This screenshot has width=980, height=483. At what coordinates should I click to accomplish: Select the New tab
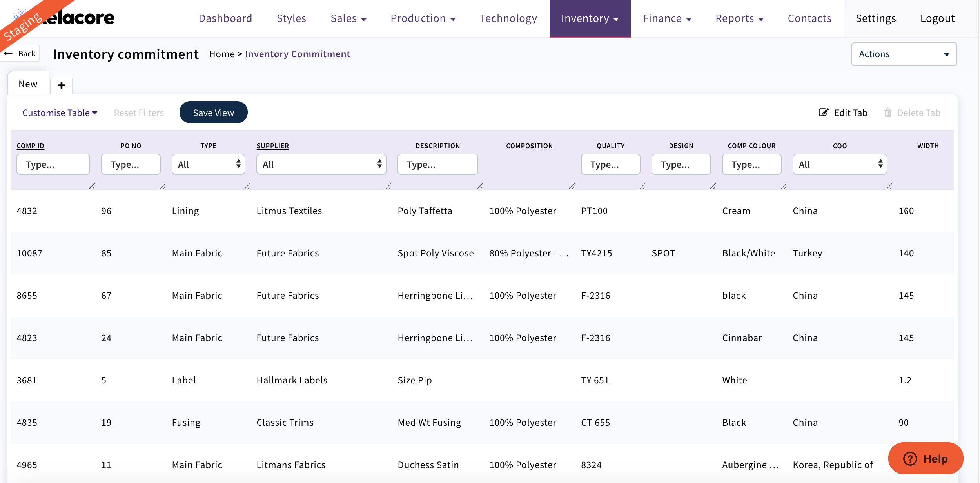(27, 83)
